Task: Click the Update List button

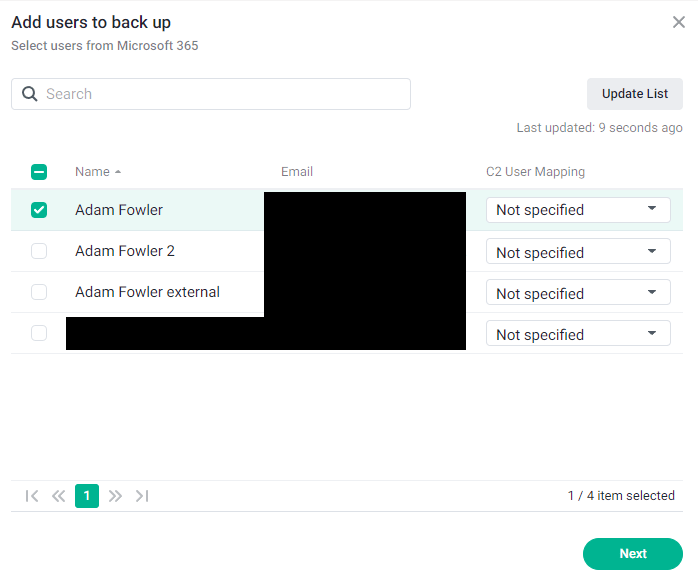Action: [635, 94]
